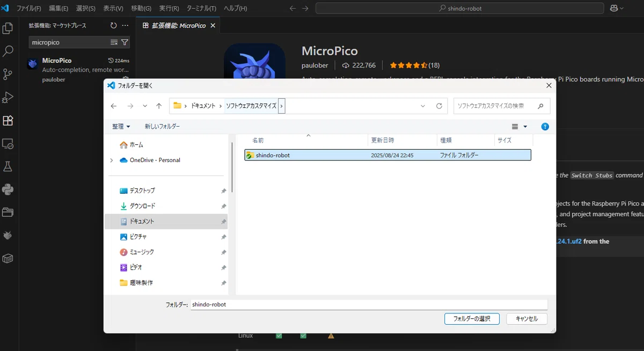Open the Search view in activity bar
644x351 pixels.
pos(8,51)
